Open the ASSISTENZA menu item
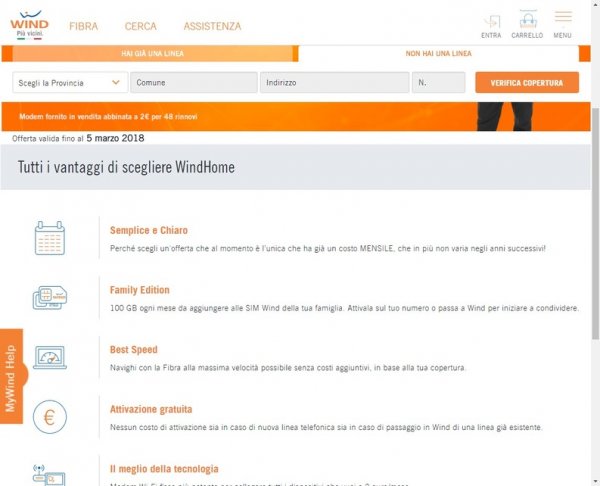The height and width of the screenshot is (486, 600). coord(212,26)
